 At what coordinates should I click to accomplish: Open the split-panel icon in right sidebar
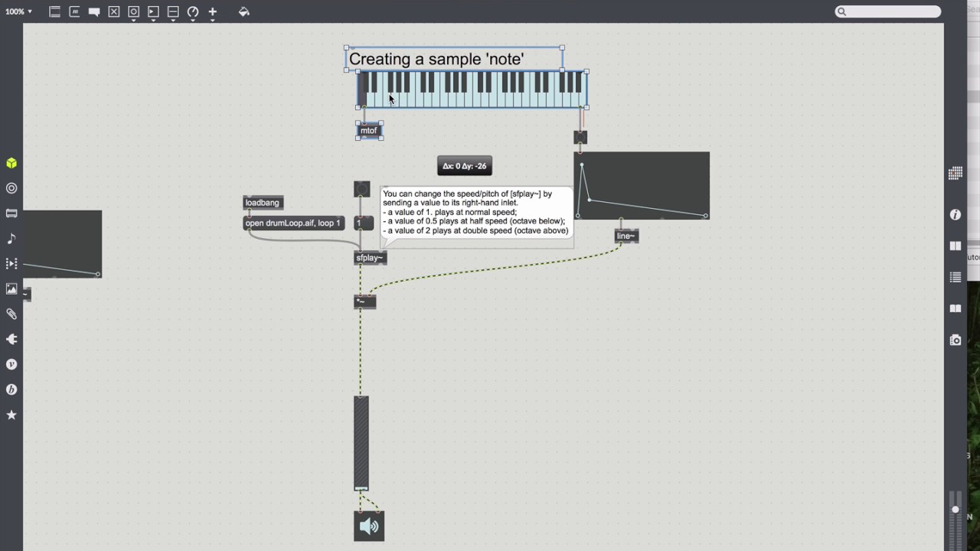coord(955,246)
